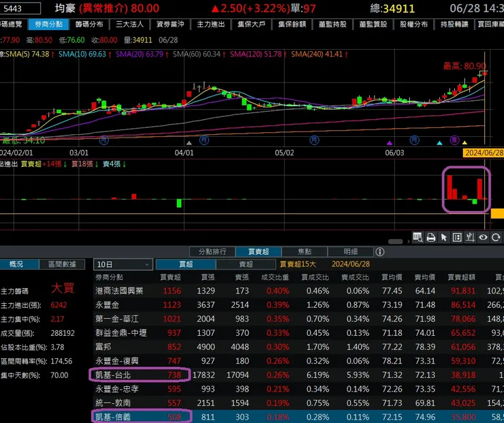Open the panel layout icon
This screenshot has width=504, height=423.
(457, 238)
